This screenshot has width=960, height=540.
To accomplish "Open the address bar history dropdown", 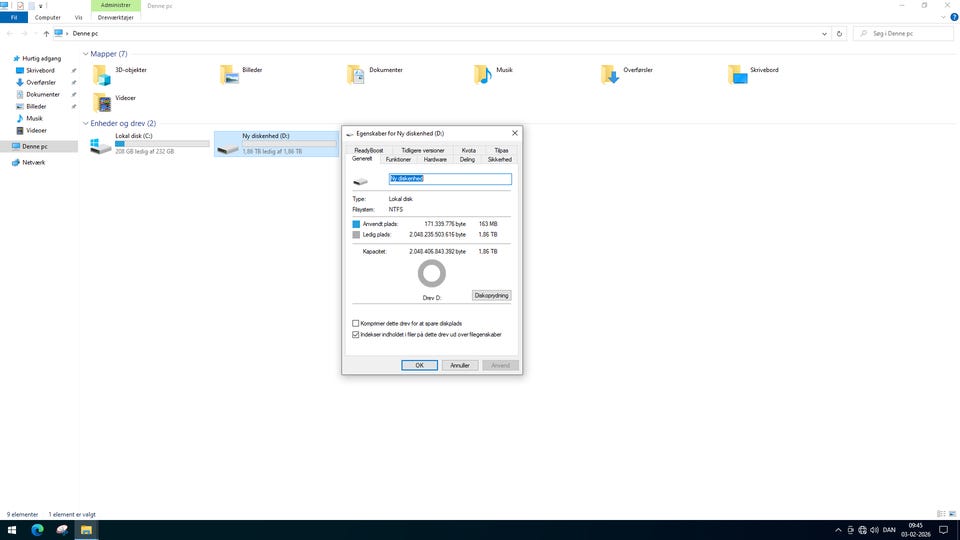I will [824, 33].
